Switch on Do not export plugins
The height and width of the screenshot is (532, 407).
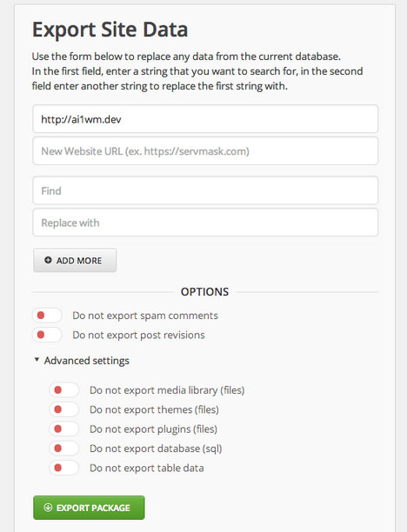(x=64, y=429)
